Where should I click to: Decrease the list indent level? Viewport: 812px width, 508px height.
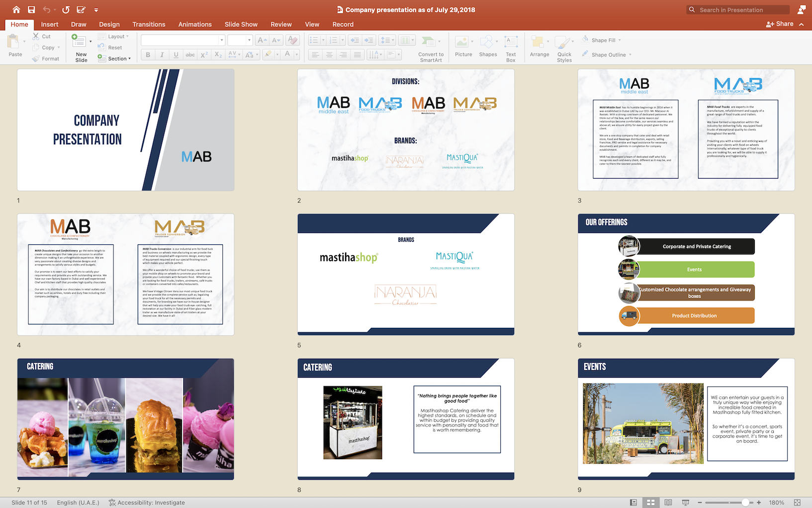click(x=355, y=40)
